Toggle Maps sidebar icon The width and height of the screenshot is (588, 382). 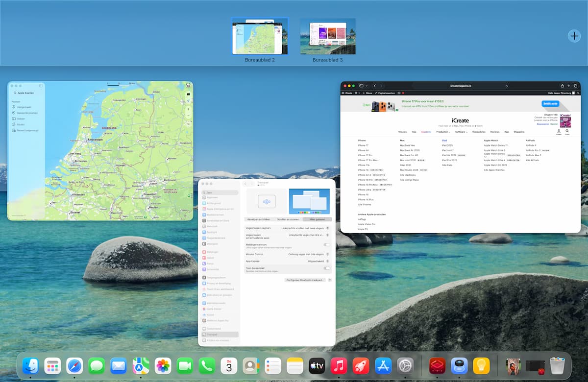(x=41, y=86)
